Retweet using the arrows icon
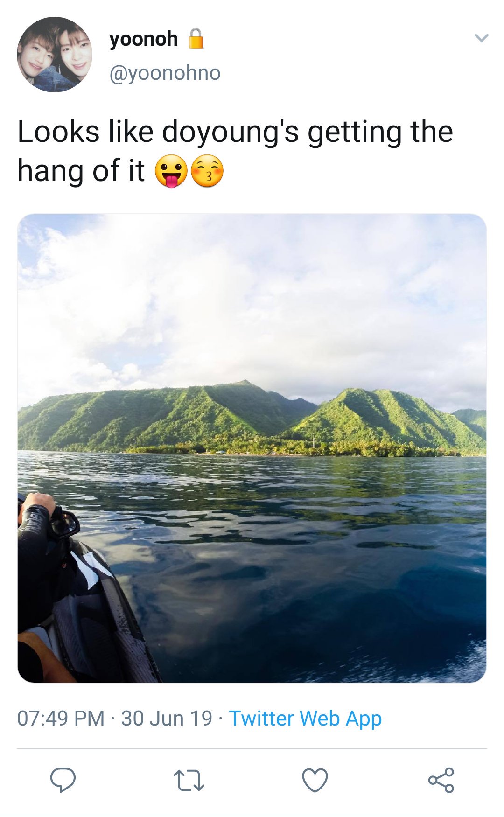504x817 pixels. click(189, 781)
